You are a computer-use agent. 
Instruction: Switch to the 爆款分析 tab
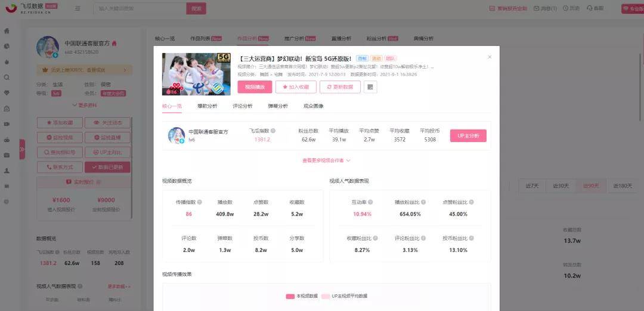click(x=208, y=106)
